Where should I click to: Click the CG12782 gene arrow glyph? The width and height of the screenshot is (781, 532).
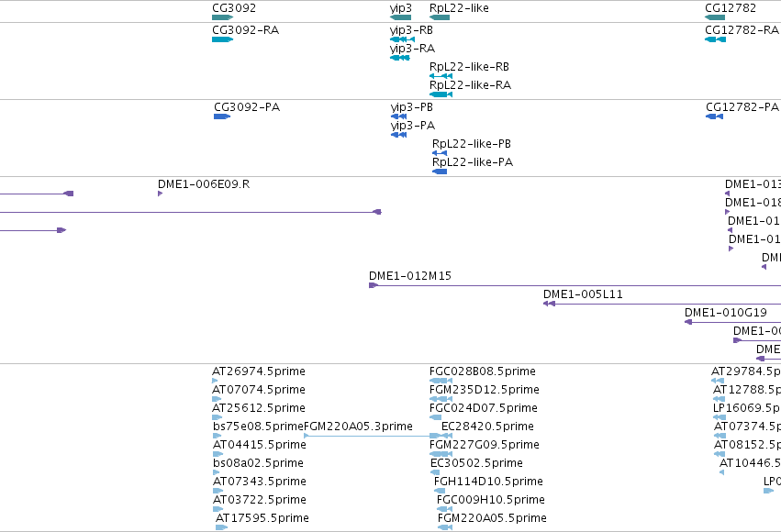click(715, 17)
